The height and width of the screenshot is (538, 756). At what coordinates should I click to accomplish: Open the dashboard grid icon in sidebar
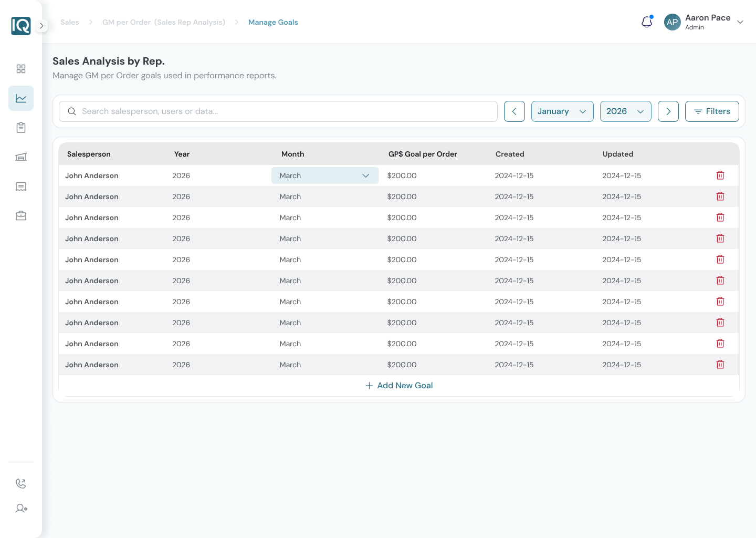tap(21, 69)
